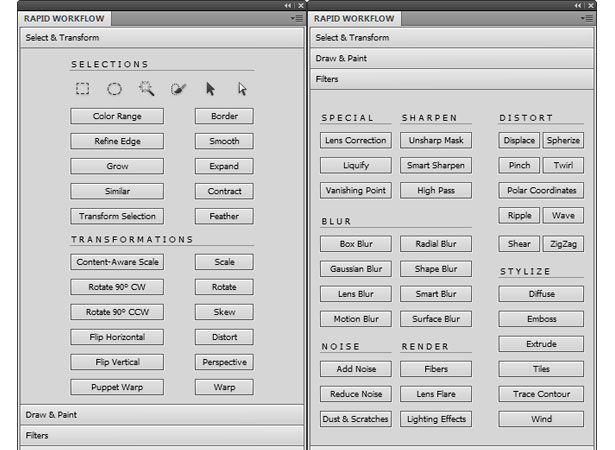
Task: Pick the Quick Selection brush icon
Action: click(178, 89)
